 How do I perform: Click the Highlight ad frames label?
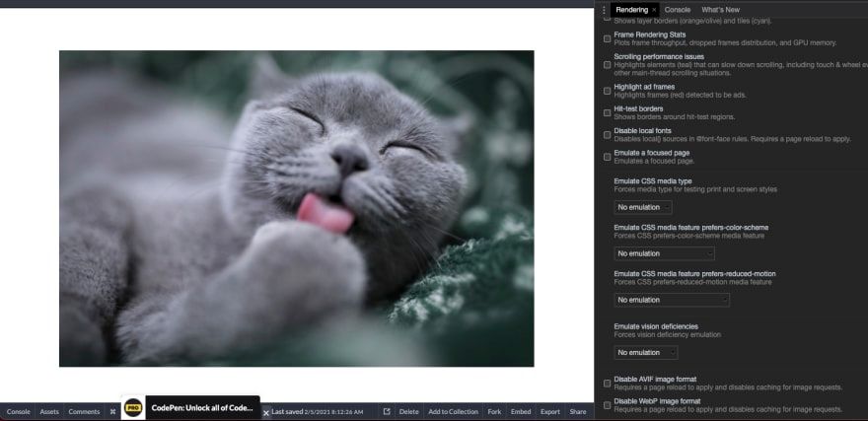644,87
